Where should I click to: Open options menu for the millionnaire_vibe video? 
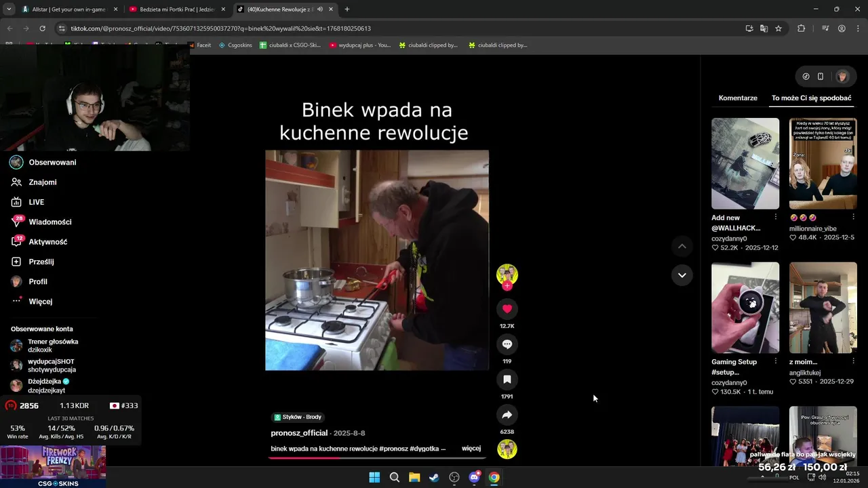(x=853, y=217)
